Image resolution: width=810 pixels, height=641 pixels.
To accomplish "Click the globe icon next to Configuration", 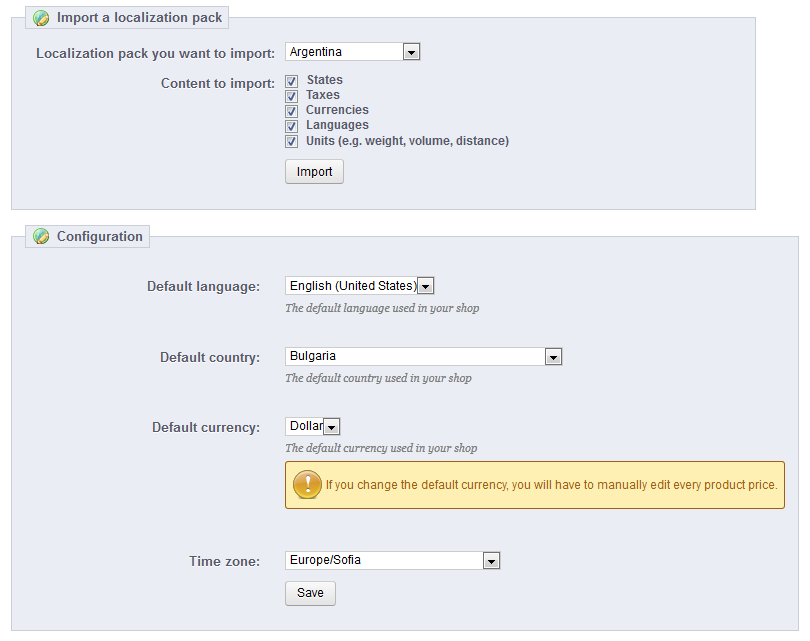I will click(41, 237).
